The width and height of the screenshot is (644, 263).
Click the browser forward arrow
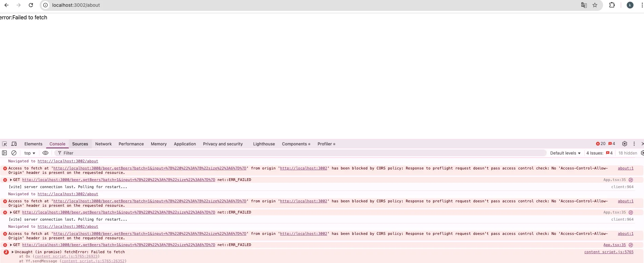coord(19,5)
